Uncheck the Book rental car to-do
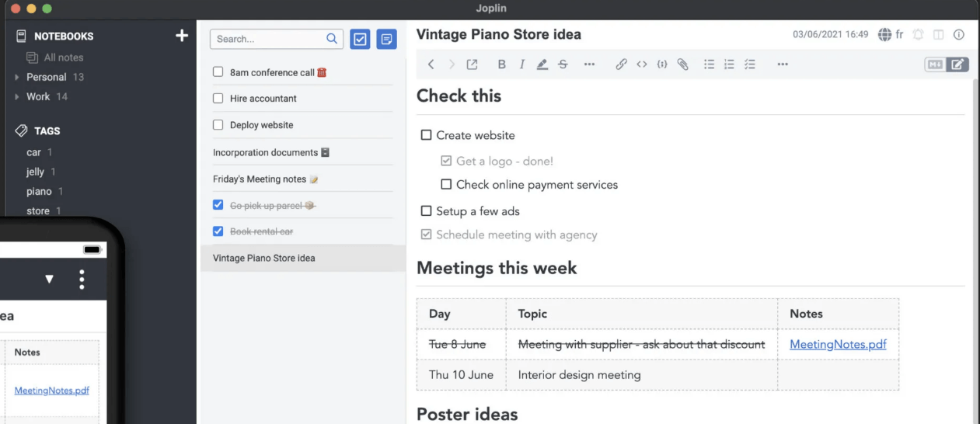This screenshot has height=424, width=980. pyautogui.click(x=218, y=231)
